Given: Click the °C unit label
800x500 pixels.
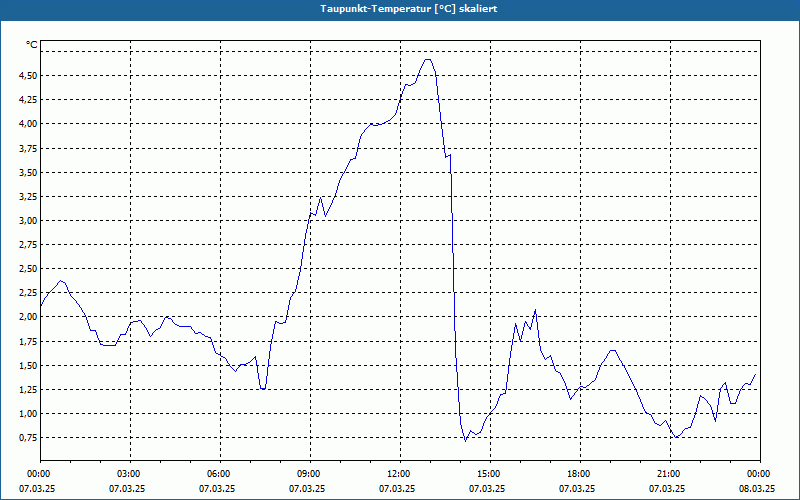Looking at the screenshot, I should pos(32,45).
